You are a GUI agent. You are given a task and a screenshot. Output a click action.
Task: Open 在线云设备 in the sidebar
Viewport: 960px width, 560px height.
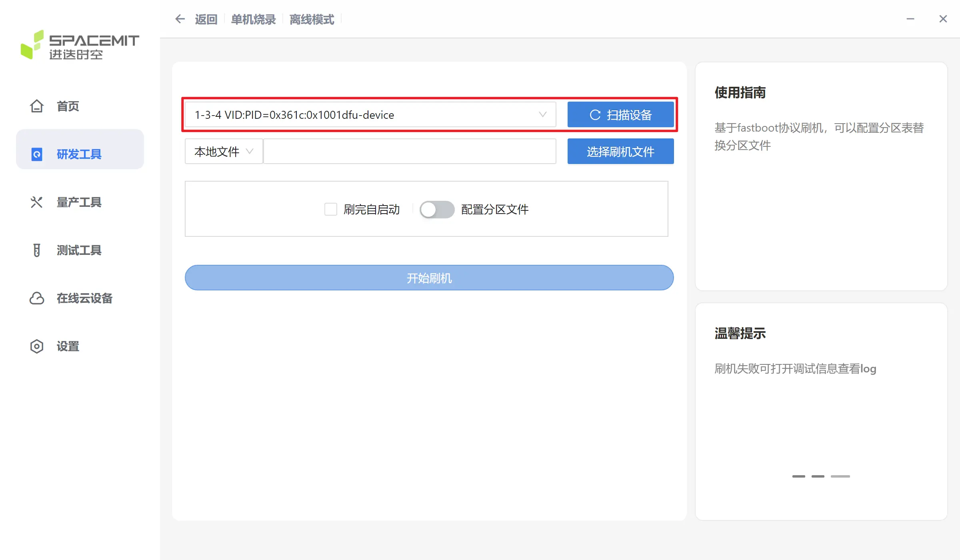click(x=80, y=298)
